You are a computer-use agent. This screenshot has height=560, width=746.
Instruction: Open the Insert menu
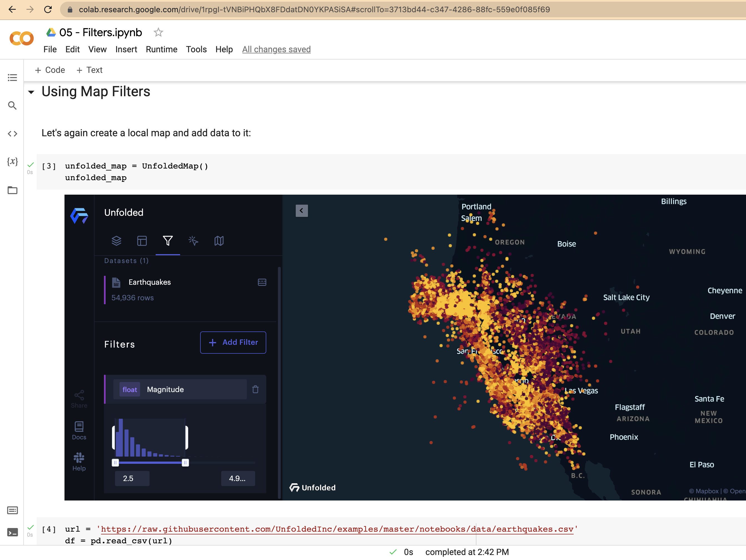coord(126,49)
